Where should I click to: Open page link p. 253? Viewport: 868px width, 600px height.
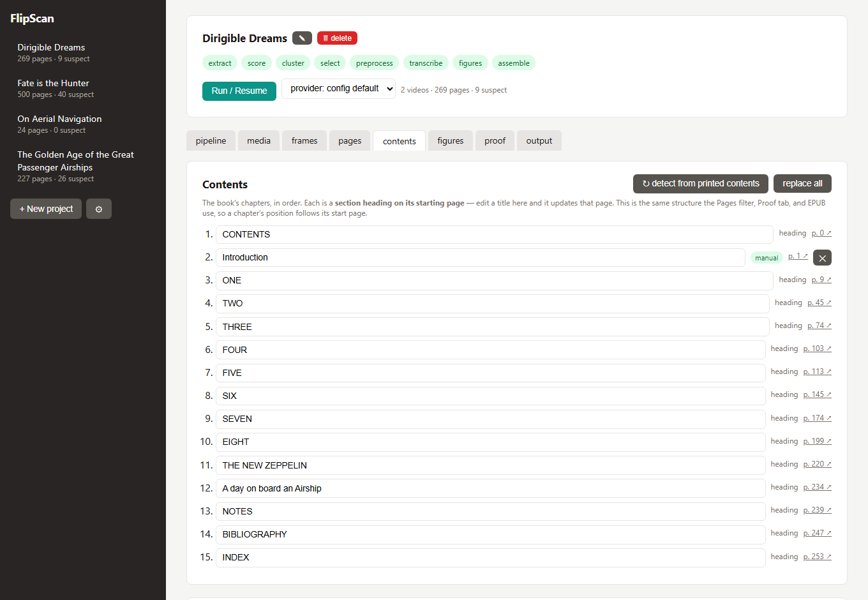(x=818, y=557)
